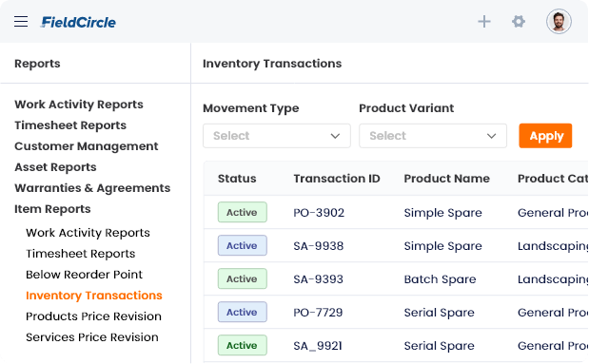This screenshot has height=364, width=589.
Task: Open the Below Reorder Point report
Action: (x=84, y=275)
